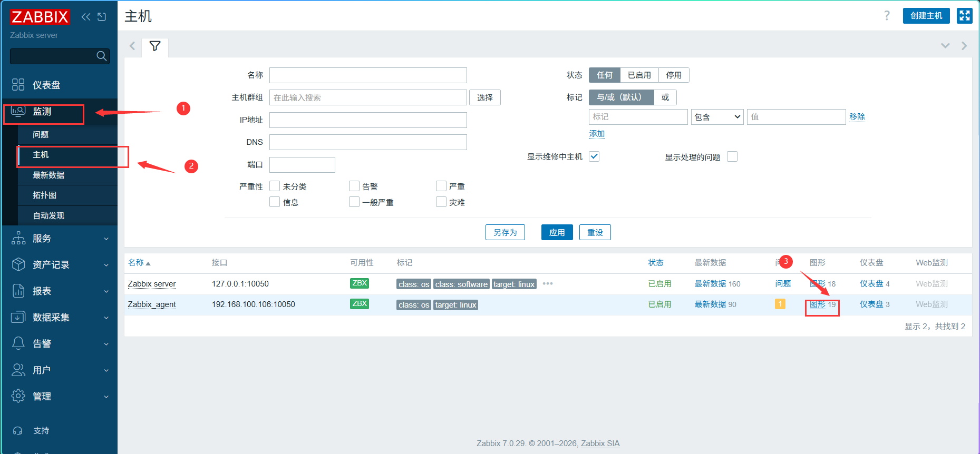
Task: Click the 重设 filter button
Action: 595,232
